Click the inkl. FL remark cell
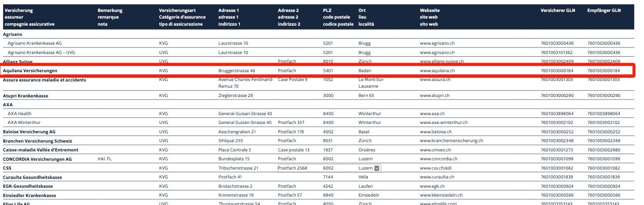Viewport: 644px width, 205px height. point(105,159)
